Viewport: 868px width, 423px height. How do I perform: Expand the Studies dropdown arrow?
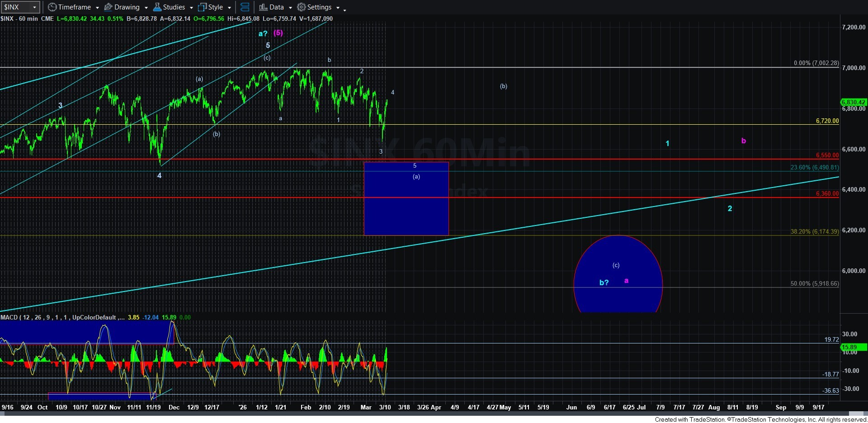[x=191, y=8]
